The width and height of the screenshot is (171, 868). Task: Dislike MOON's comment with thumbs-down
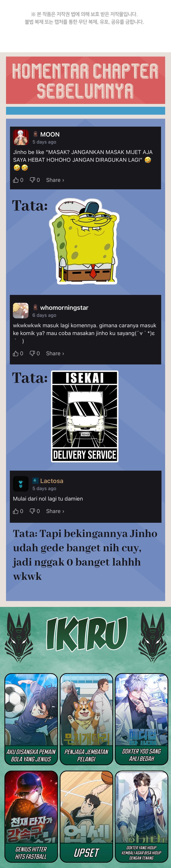[32, 180]
